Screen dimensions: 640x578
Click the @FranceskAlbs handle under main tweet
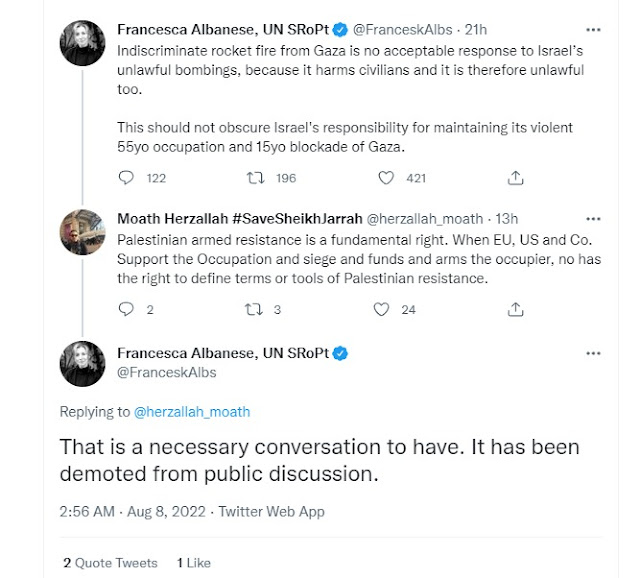pos(166,372)
